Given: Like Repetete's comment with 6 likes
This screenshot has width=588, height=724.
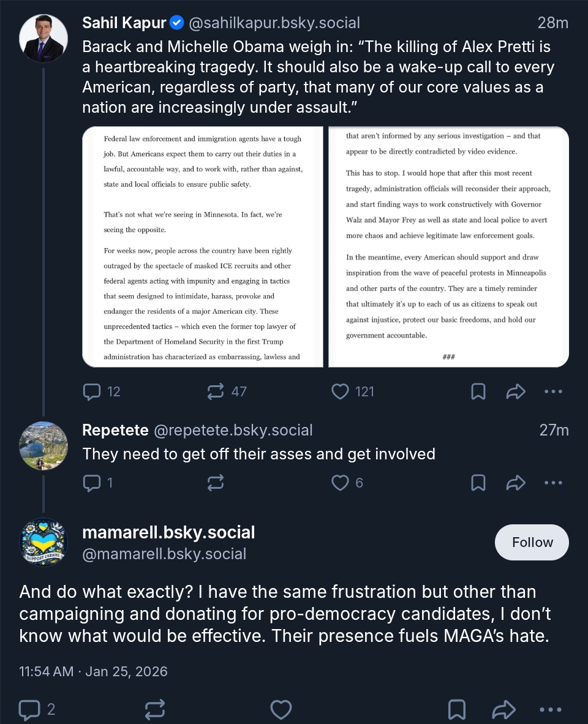Looking at the screenshot, I should click(340, 483).
